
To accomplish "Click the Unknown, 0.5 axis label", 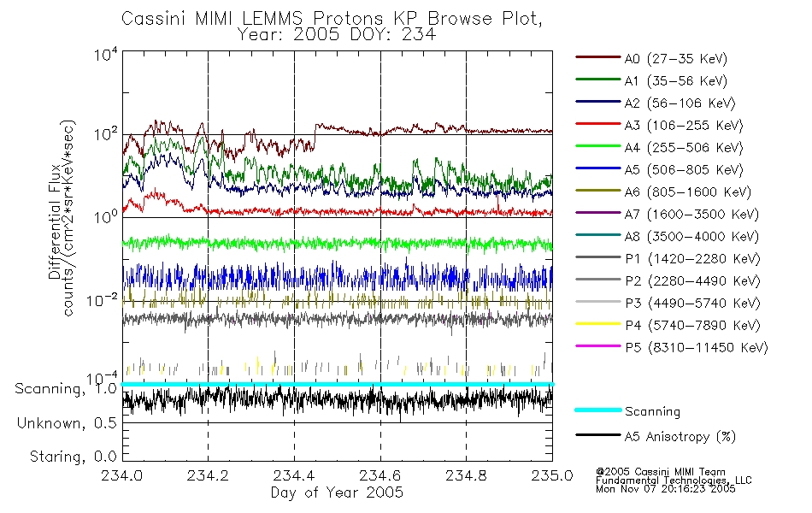I will (x=68, y=423).
